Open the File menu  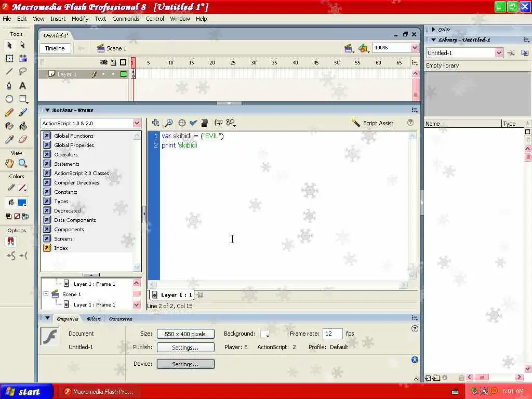point(7,19)
